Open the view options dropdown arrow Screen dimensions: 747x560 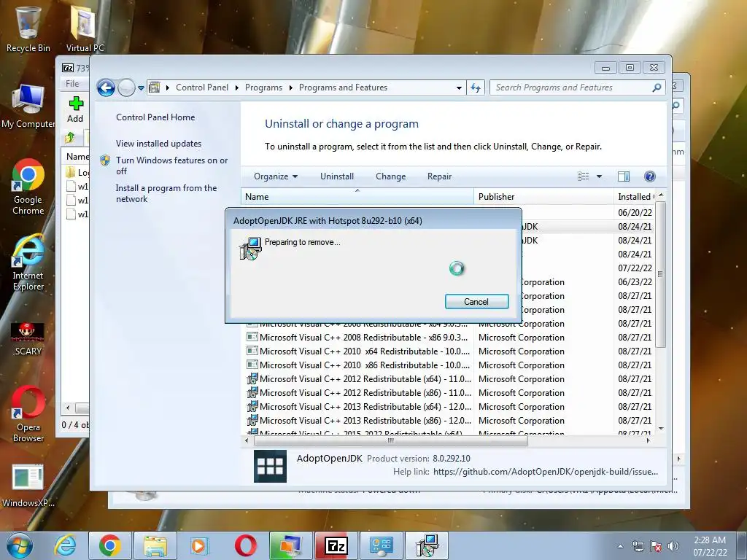tap(600, 176)
